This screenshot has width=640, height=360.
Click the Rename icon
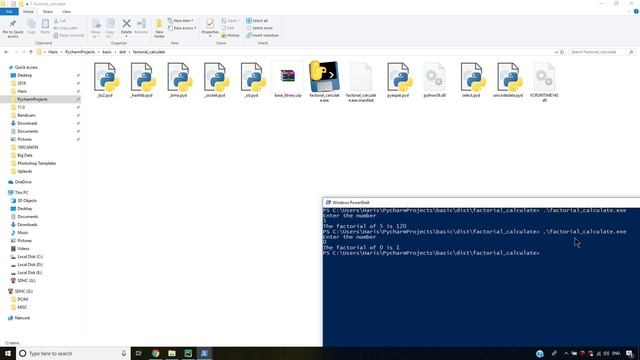coord(141,24)
